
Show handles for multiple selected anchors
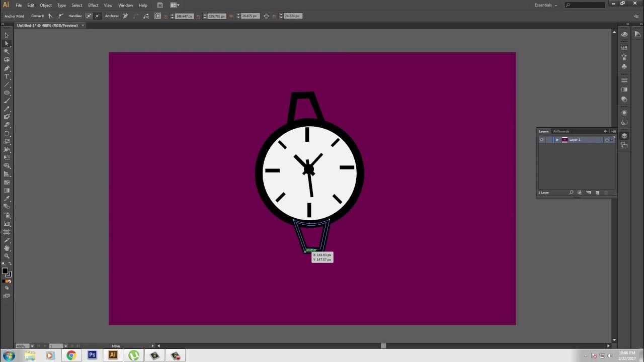pyautogui.click(x=89, y=16)
